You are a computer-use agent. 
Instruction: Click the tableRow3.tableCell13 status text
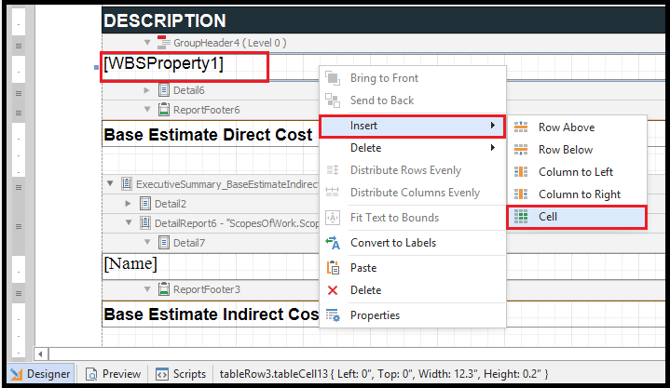point(384,374)
